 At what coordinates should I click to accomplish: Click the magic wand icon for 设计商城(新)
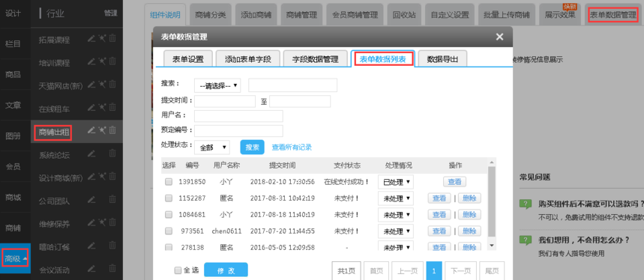click(x=102, y=177)
